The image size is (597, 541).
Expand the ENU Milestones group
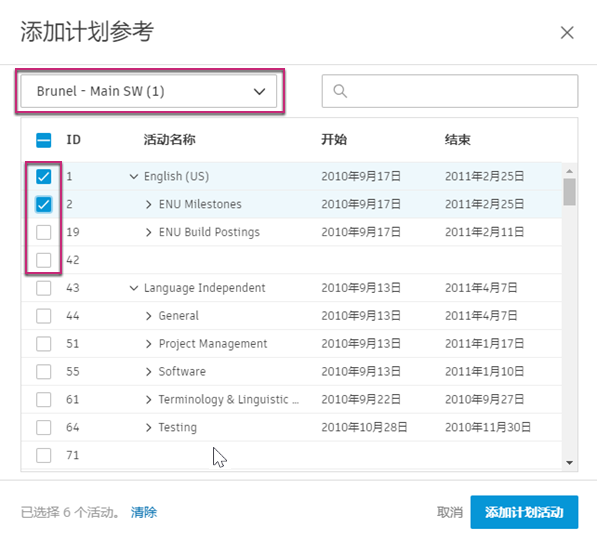[x=148, y=204]
